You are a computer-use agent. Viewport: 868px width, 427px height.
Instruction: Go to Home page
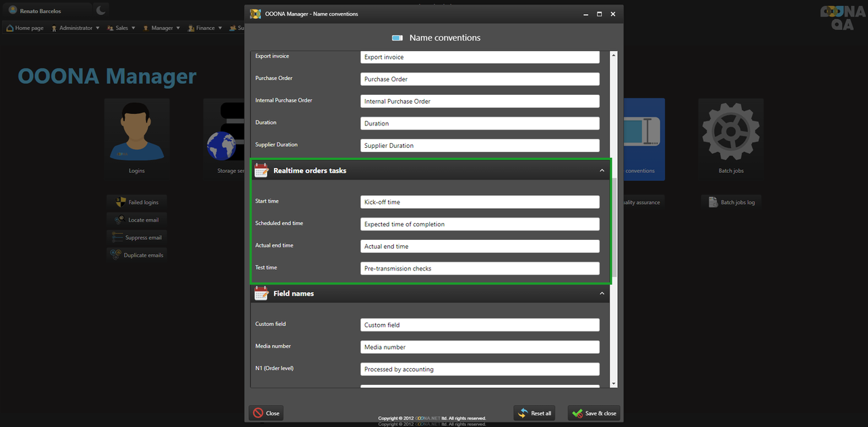(25, 28)
